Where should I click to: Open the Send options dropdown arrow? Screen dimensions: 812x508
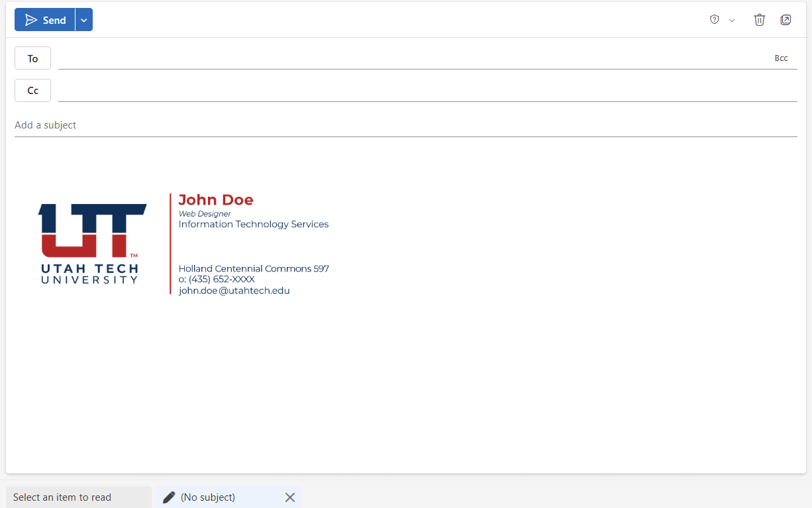coord(83,19)
